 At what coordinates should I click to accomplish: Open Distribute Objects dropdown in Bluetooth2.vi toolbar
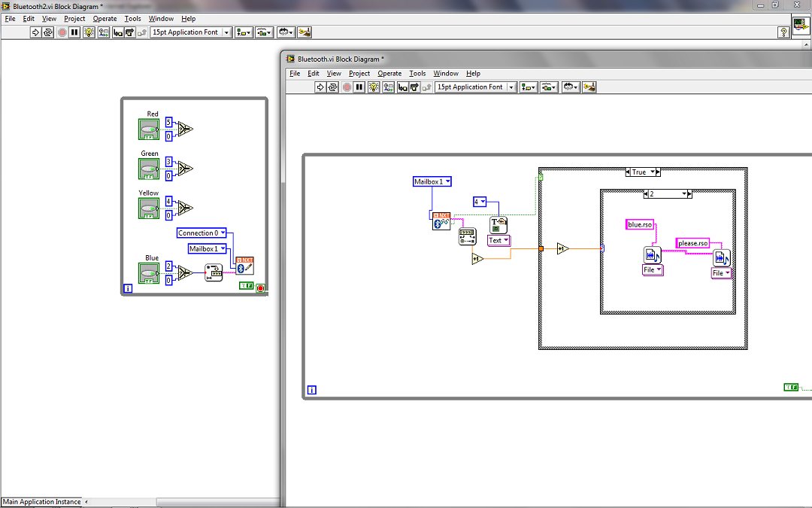click(264, 32)
